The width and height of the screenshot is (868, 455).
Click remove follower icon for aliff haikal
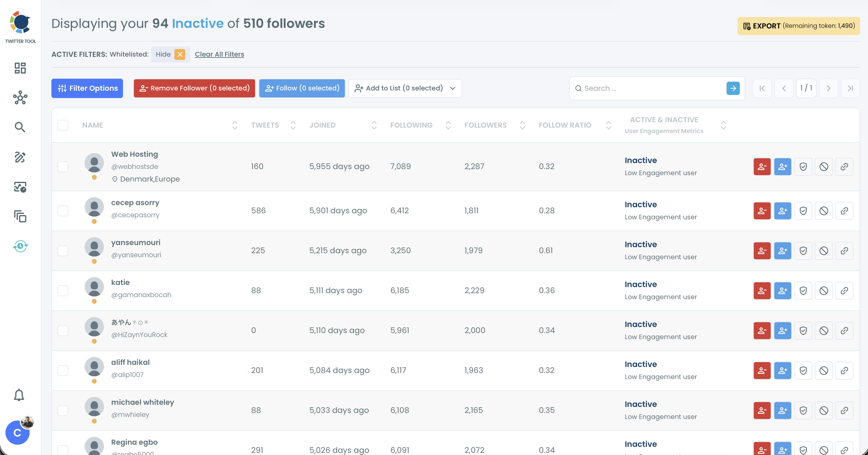click(x=762, y=370)
